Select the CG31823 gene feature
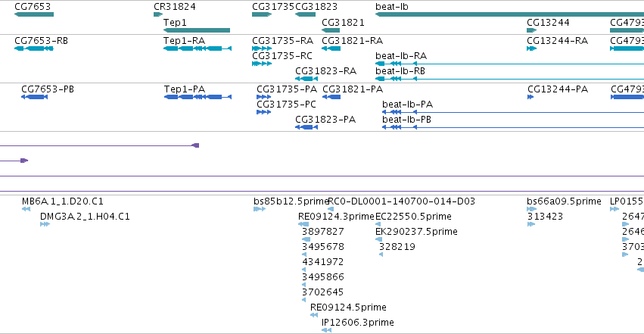Viewport: 644px width, 334px height. tap(305, 14)
